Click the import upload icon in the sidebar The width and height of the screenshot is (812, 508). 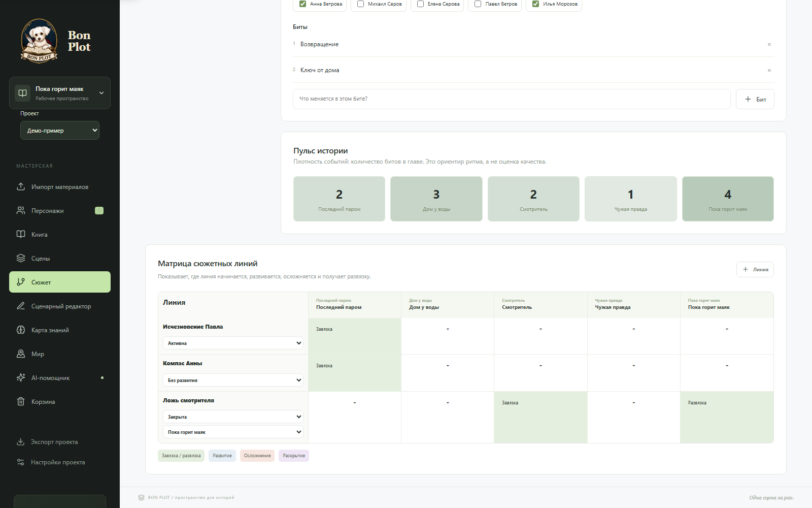click(21, 186)
